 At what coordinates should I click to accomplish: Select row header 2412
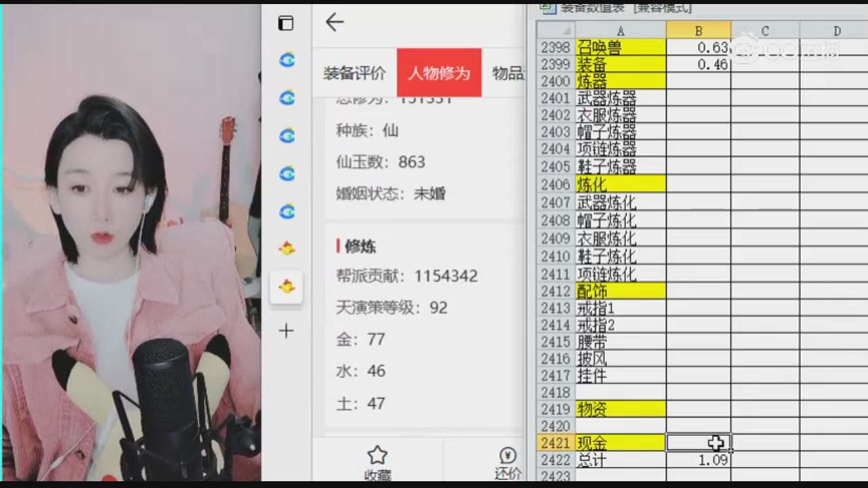coord(556,291)
